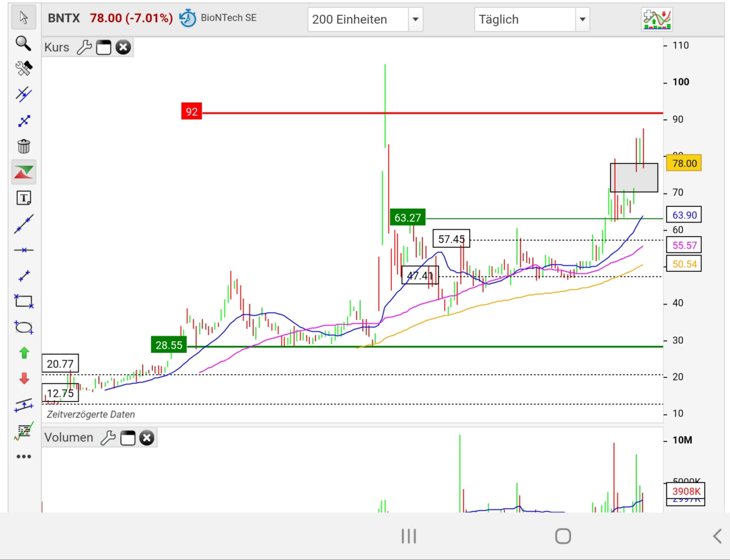Open Volumen panel wrench settings
The image size is (730, 560).
(x=108, y=438)
